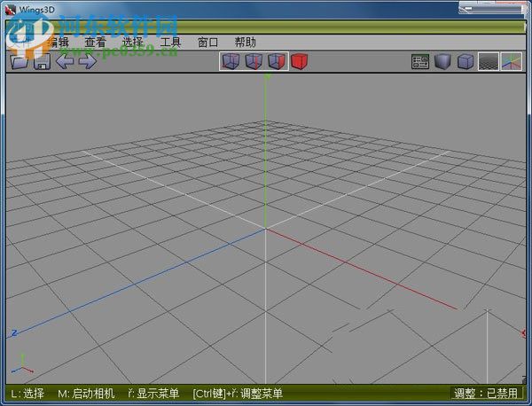Click the Wings3D title bar icon
This screenshot has height=406, width=532.
coord(11,10)
